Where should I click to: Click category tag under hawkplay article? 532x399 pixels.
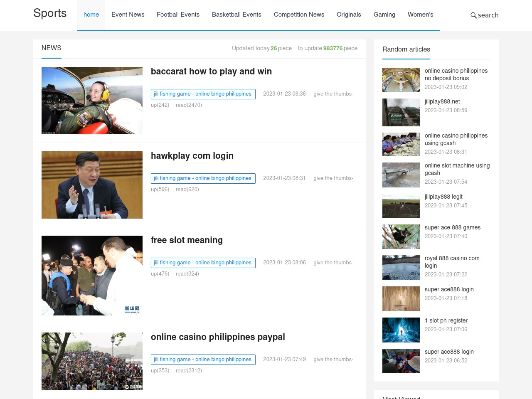click(x=203, y=178)
